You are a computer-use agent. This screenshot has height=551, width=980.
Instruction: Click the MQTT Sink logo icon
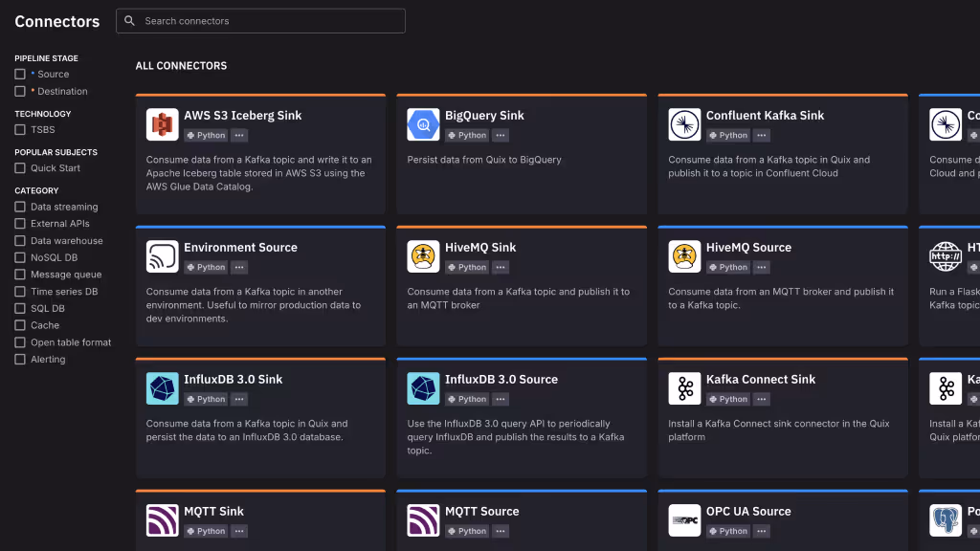point(163,520)
